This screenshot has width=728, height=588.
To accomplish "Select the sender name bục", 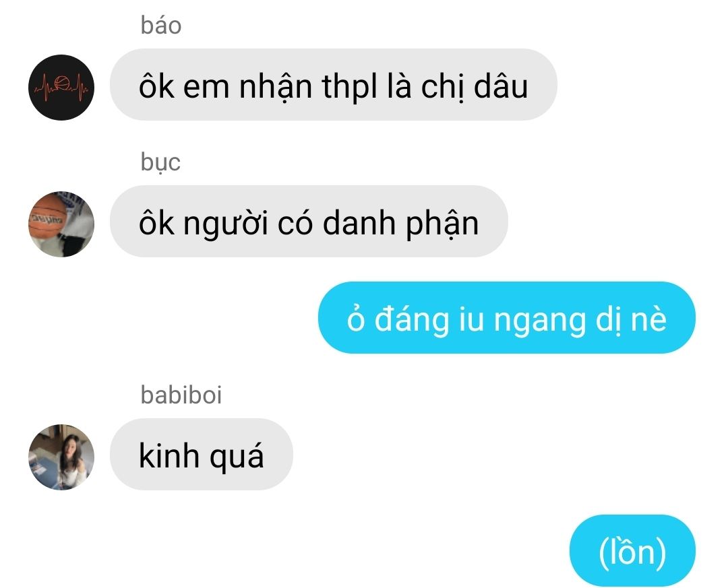I will (x=160, y=162).
